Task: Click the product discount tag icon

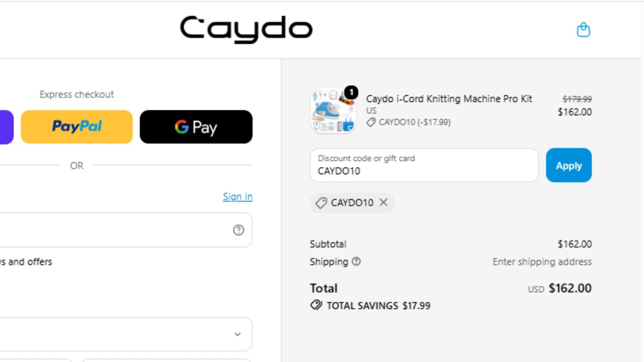Action: tap(371, 122)
